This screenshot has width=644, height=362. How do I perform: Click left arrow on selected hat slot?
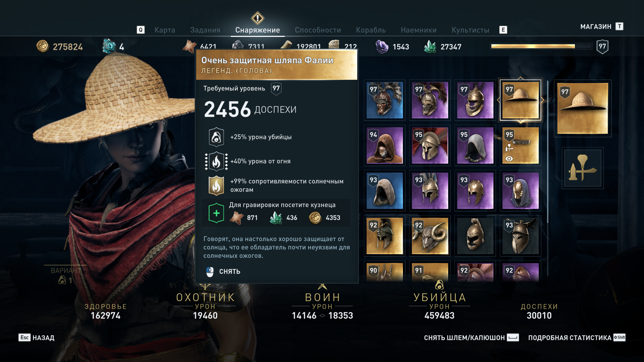(499, 100)
